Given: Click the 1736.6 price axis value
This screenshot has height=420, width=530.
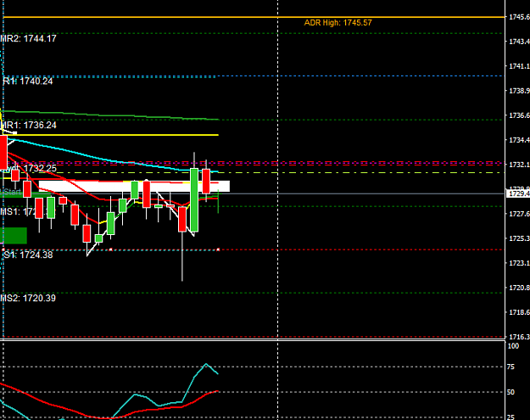Looking at the screenshot, I should click(519, 115).
